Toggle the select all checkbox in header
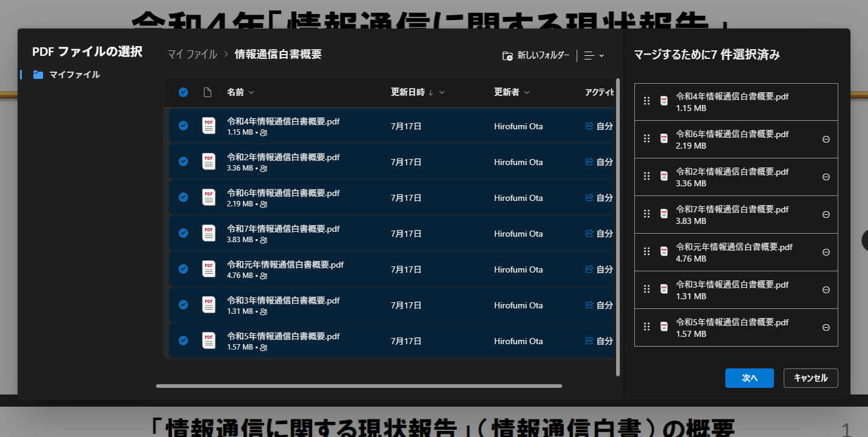Screen dimensions: 868x437 pyautogui.click(x=183, y=92)
